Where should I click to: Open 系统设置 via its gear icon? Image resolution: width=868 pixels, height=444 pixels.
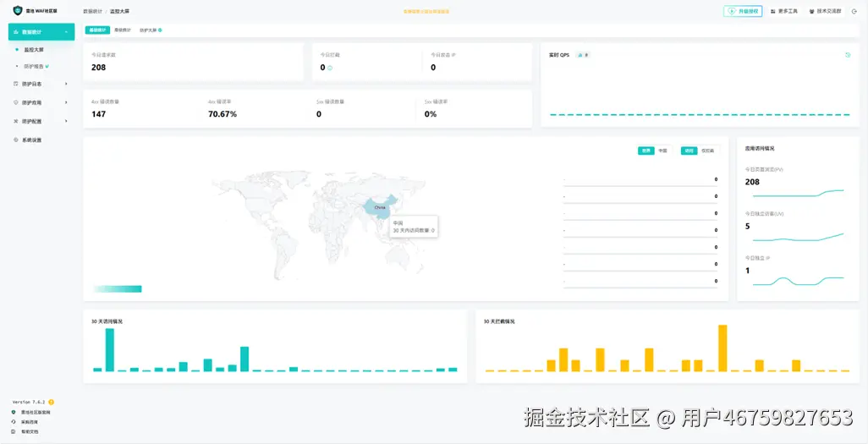click(x=15, y=140)
